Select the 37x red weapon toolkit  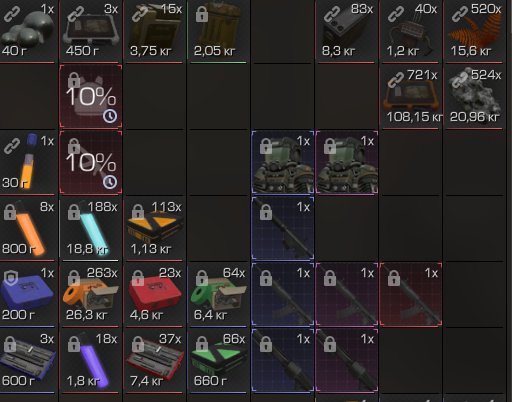point(154,361)
